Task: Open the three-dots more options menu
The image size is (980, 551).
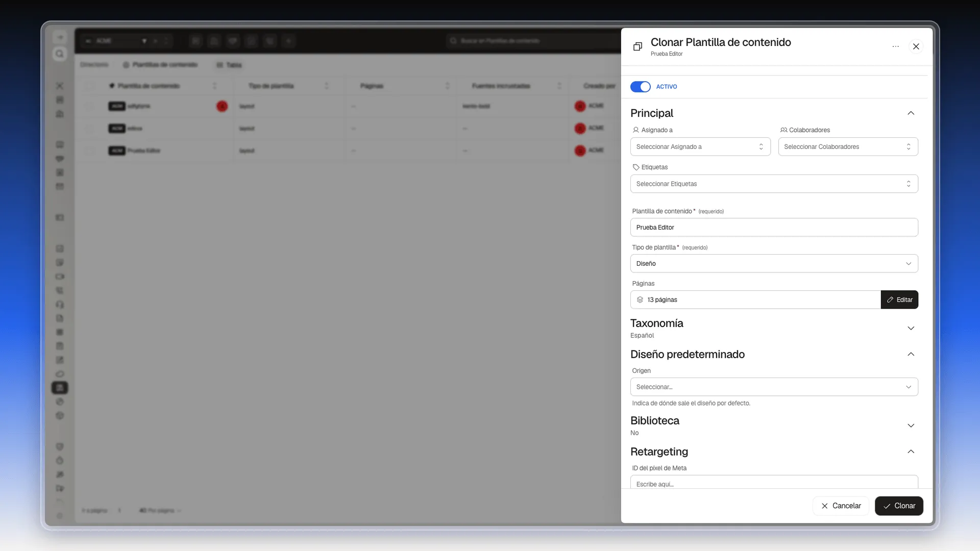Action: 895,46
